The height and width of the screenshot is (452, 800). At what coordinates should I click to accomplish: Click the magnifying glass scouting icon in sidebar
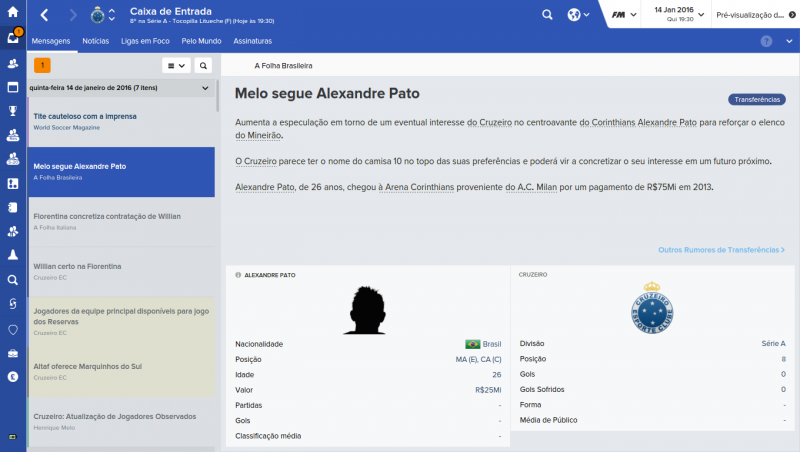coord(13,281)
